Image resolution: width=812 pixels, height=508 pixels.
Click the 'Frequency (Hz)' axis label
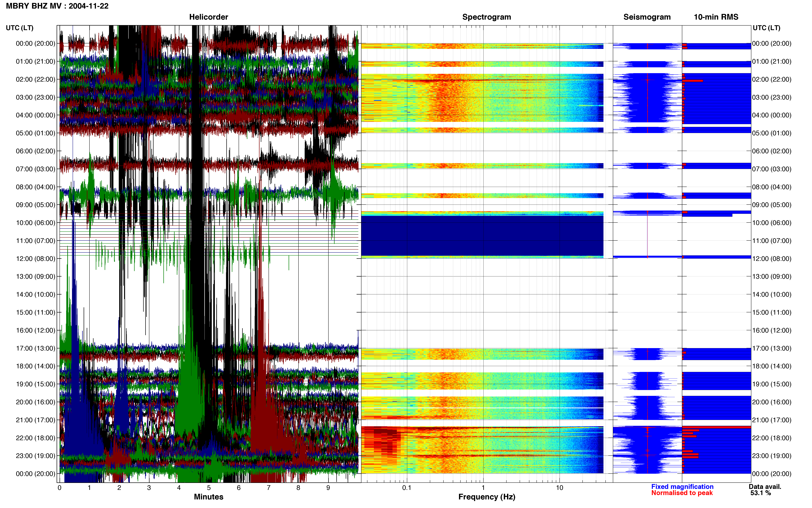(487, 497)
